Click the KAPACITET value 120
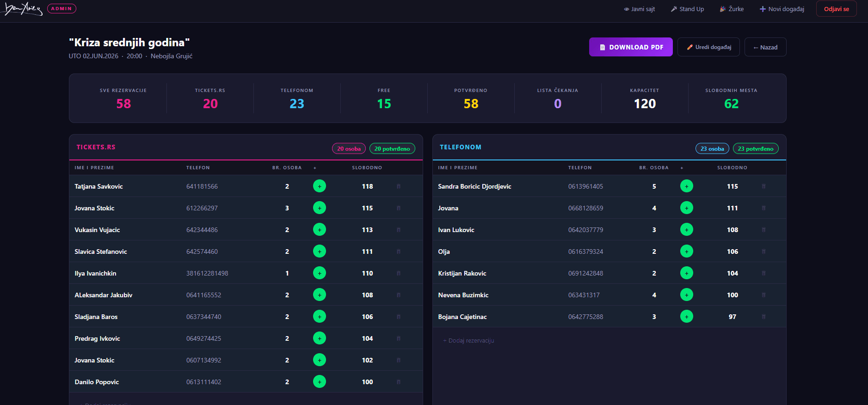The width and height of the screenshot is (868, 405). 645,104
